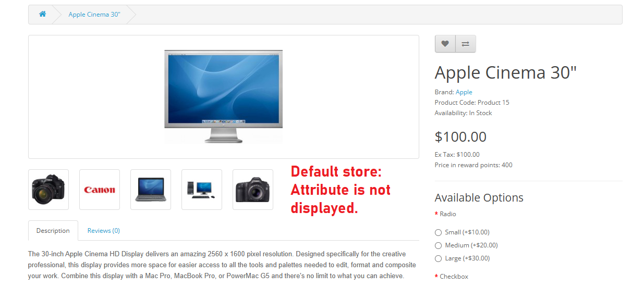The width and height of the screenshot is (644, 287).
Task: Click the Apple Cinema 30" product heading
Action: 506,72
